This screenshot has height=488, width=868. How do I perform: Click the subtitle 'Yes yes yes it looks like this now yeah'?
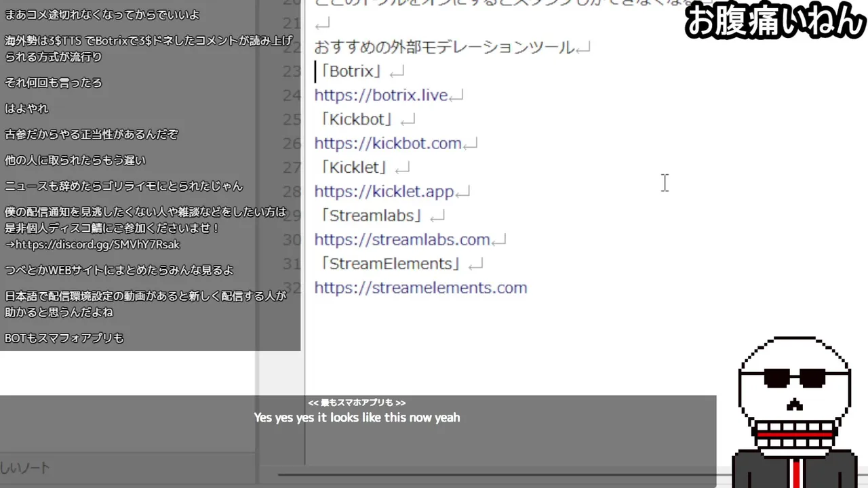point(357,418)
